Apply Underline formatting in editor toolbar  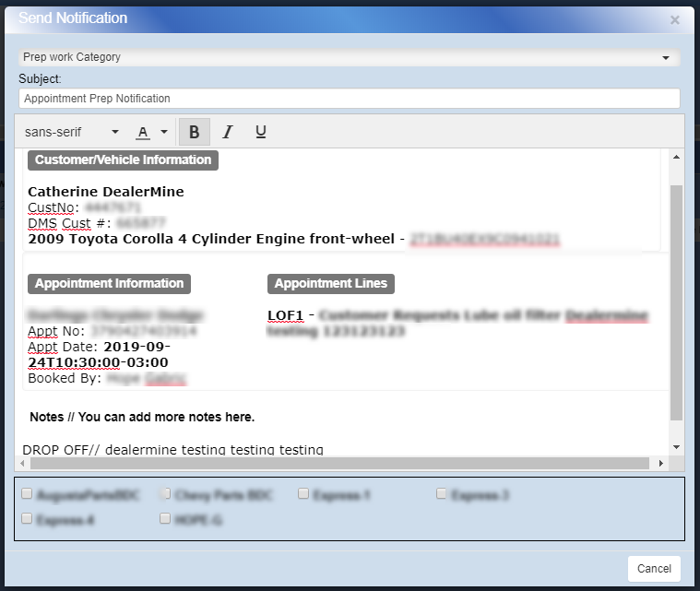click(260, 132)
